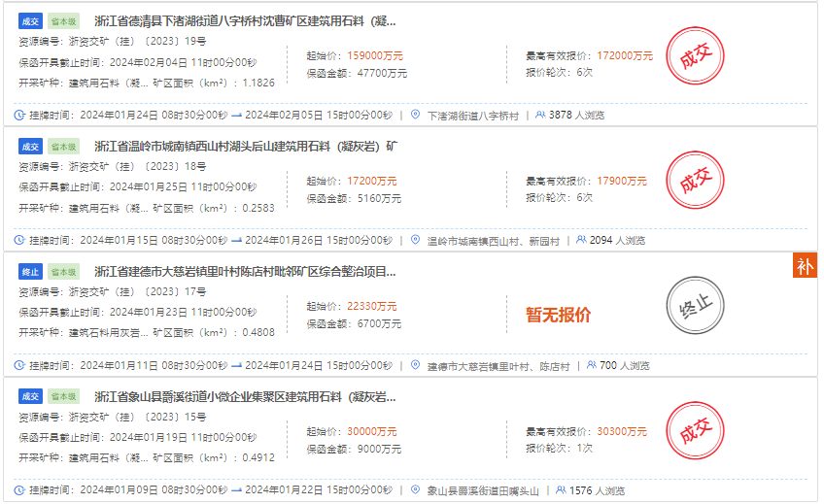Click the gray 终止 stamp on the 建德市 listing
824x504 pixels.
(695, 306)
